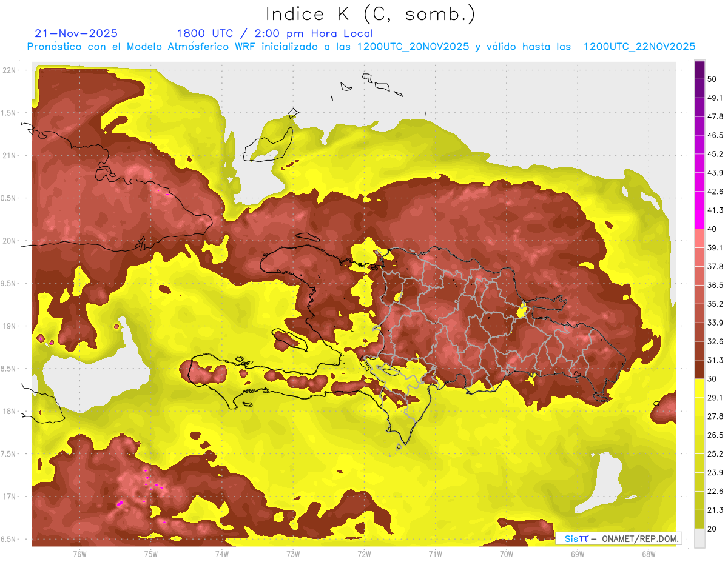Click the colorbar value "22.6"
Viewport: 728px width, 562px height.
point(715,492)
